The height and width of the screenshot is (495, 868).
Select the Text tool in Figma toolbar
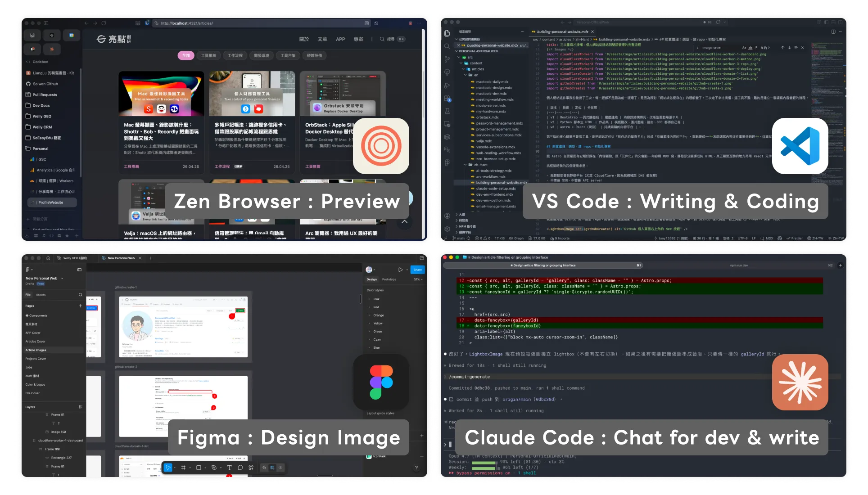[229, 468]
